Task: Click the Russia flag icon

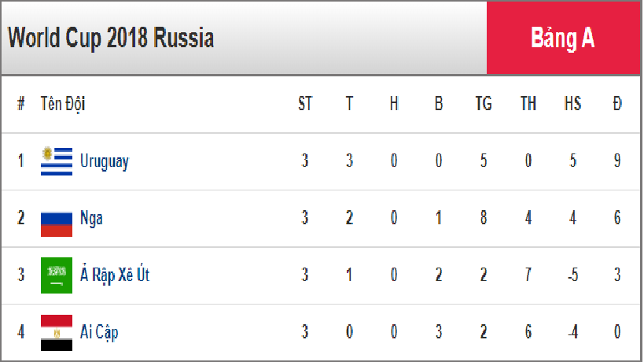Action: (57, 224)
